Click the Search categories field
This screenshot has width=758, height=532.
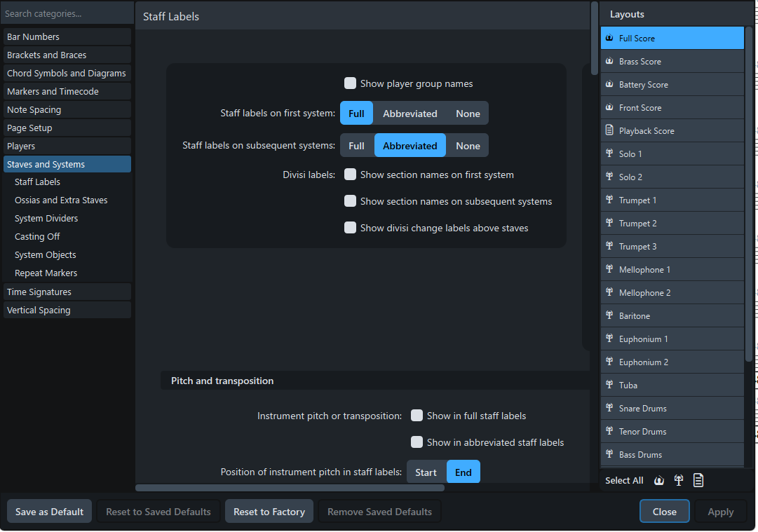pos(67,13)
